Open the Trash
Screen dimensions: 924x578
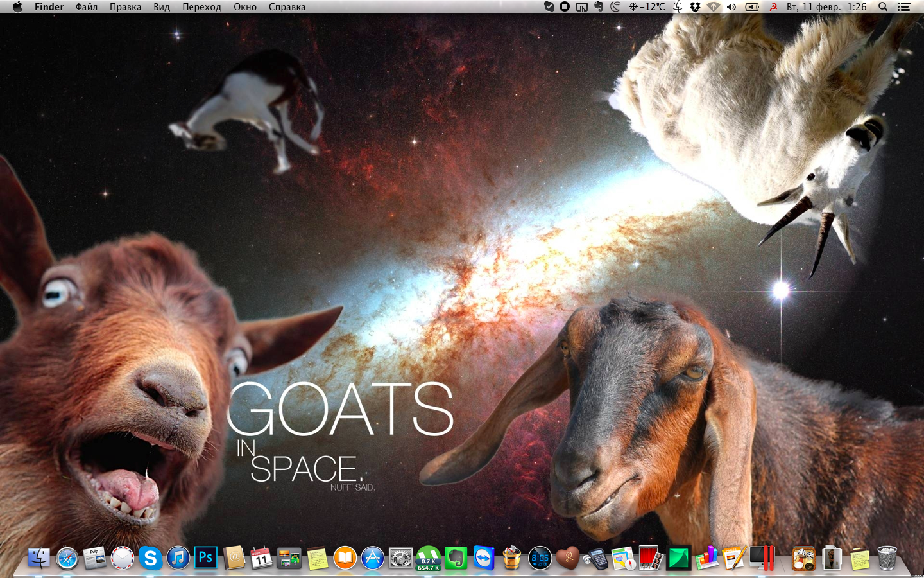[887, 558]
